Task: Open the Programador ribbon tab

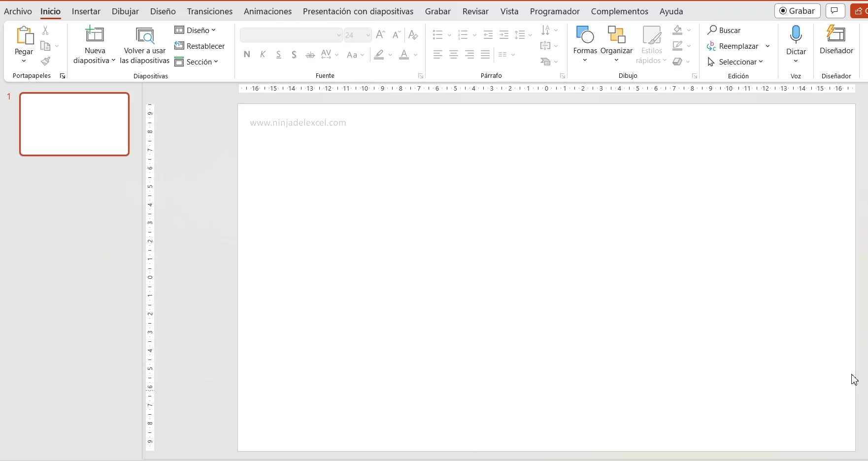Action: (x=555, y=11)
